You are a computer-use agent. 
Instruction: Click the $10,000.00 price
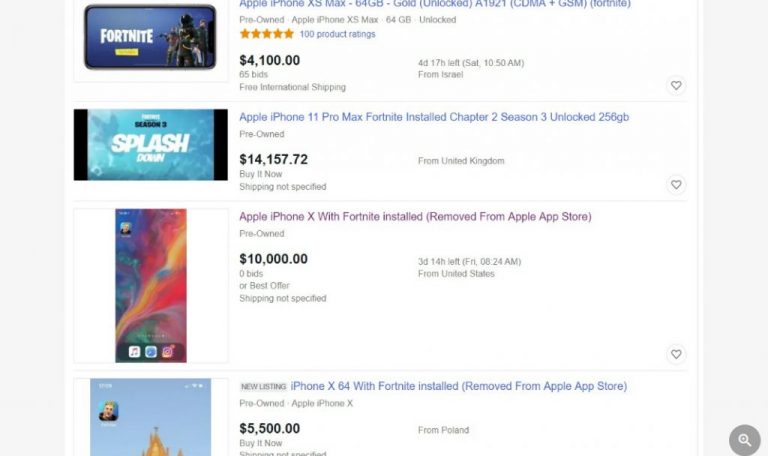point(273,259)
